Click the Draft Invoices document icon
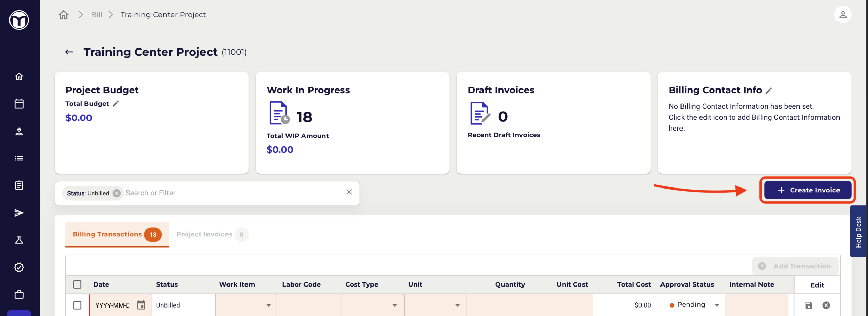 click(480, 113)
